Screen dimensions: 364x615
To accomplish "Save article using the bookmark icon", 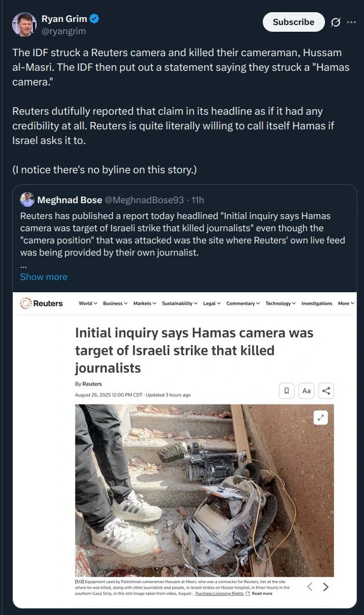I will [287, 390].
